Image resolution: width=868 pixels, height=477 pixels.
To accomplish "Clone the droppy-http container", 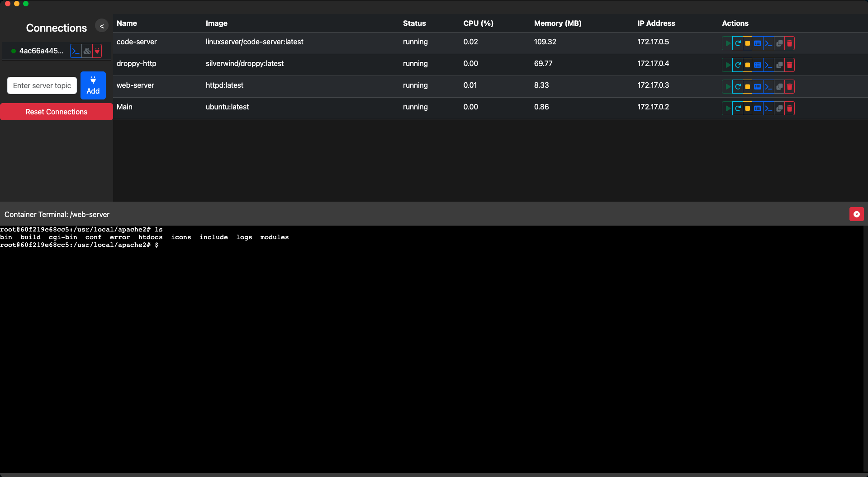I will pos(779,65).
